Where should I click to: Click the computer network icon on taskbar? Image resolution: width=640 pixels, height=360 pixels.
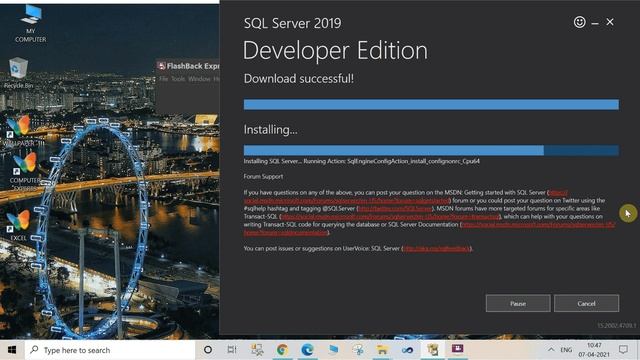257,350
